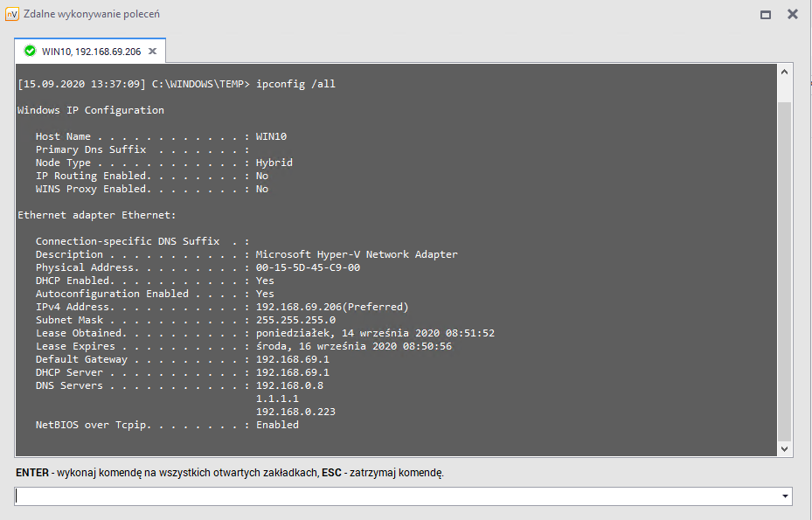Click the vertical scrollbar thumb of the console
812x520 pixels.
[784, 262]
